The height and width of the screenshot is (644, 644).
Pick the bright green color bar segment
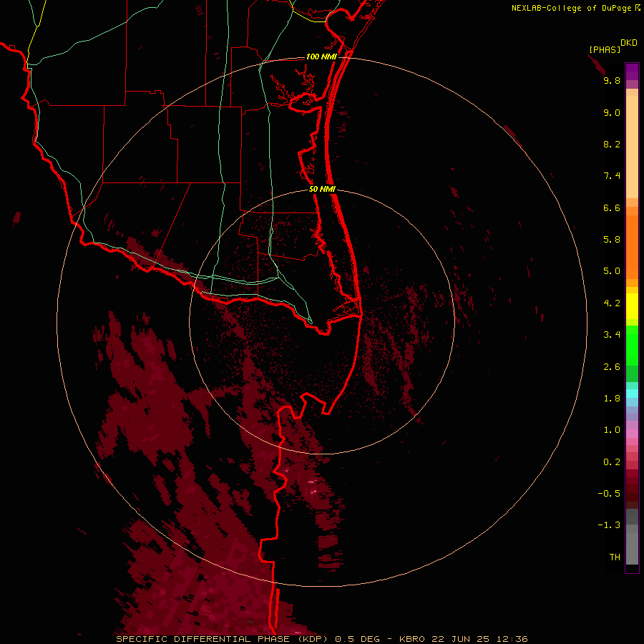632,345
